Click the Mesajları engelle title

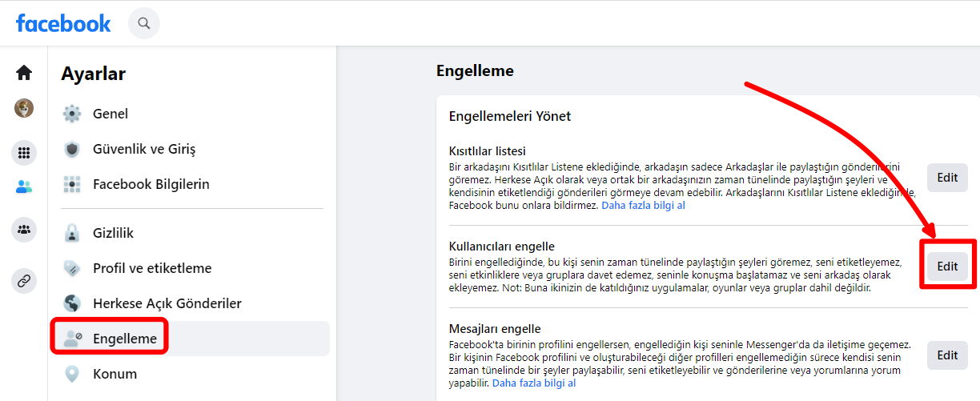coord(495,328)
